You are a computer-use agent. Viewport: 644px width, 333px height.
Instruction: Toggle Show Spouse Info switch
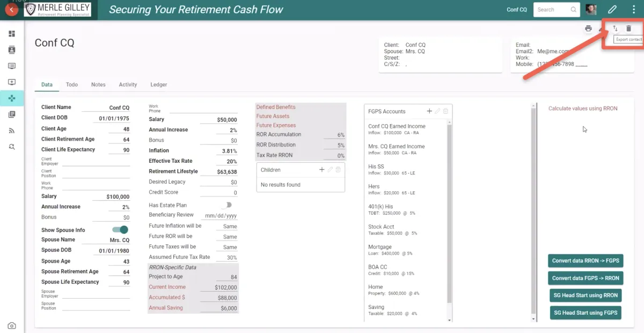pos(120,230)
